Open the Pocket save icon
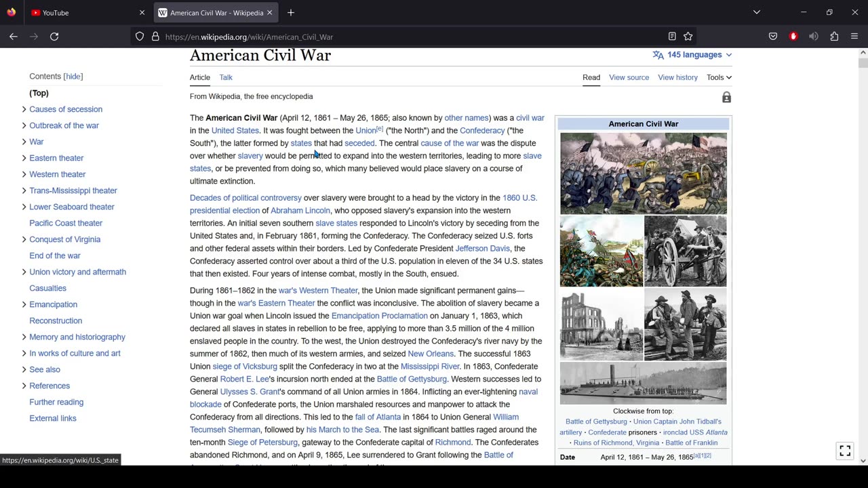868x488 pixels. pyautogui.click(x=773, y=37)
